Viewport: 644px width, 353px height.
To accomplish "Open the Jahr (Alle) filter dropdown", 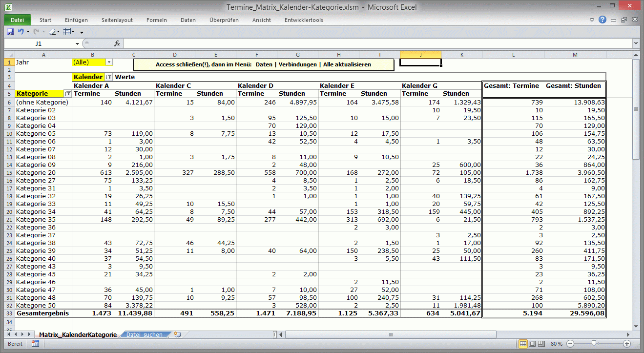I will (x=109, y=62).
